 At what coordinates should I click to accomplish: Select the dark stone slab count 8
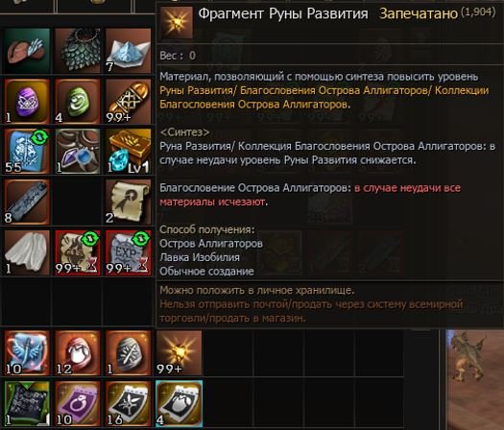27,202
